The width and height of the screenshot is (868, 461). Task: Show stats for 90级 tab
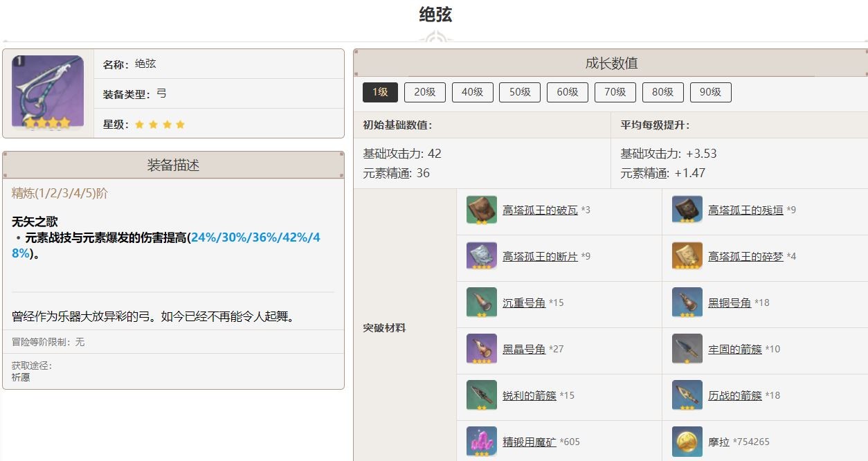tap(710, 92)
